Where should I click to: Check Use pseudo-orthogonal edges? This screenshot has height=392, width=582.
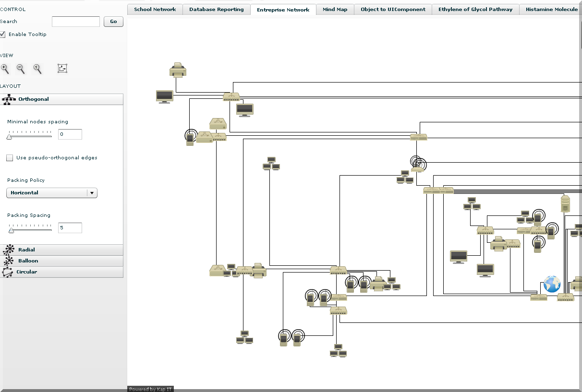10,158
